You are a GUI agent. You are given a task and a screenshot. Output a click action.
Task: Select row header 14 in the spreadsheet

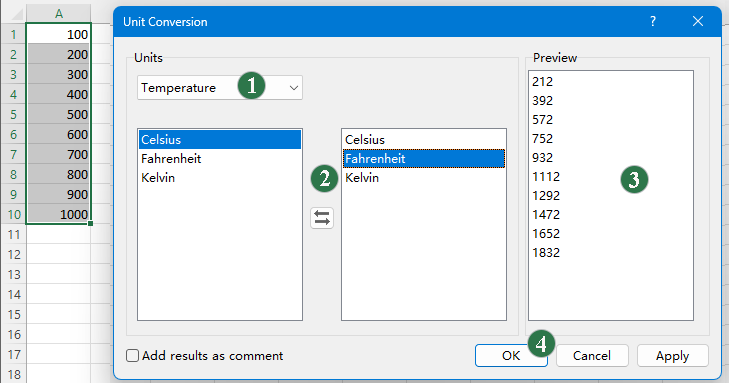coord(13,294)
